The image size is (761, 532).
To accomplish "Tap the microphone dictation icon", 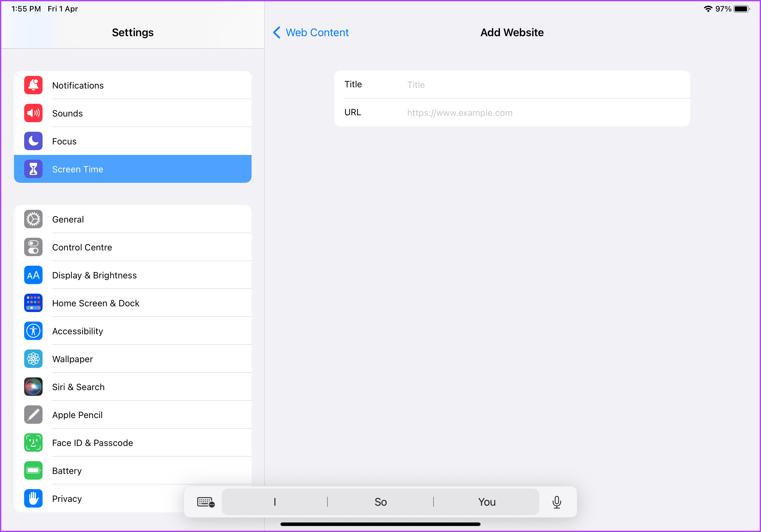I will [x=557, y=502].
